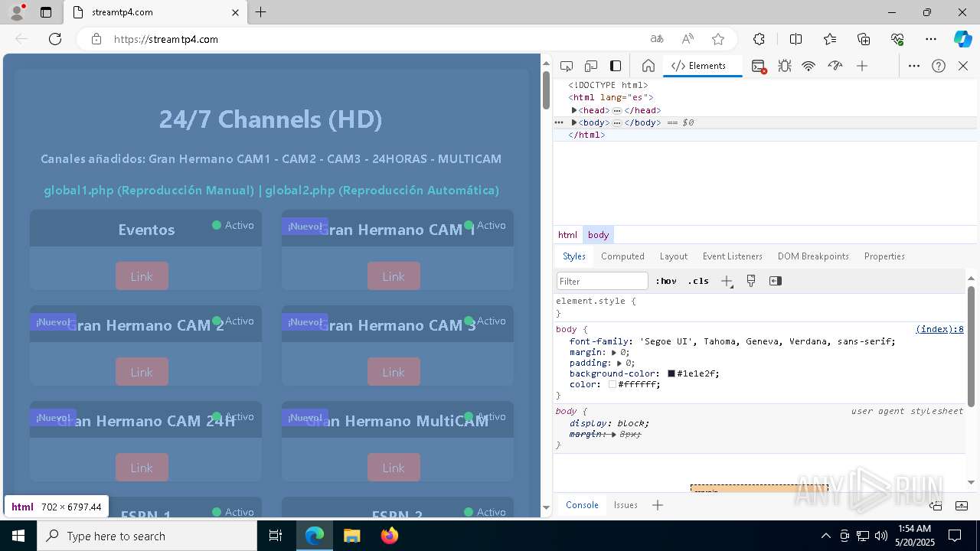Open the Link button under Eventos
The image size is (980, 551).
click(x=142, y=276)
